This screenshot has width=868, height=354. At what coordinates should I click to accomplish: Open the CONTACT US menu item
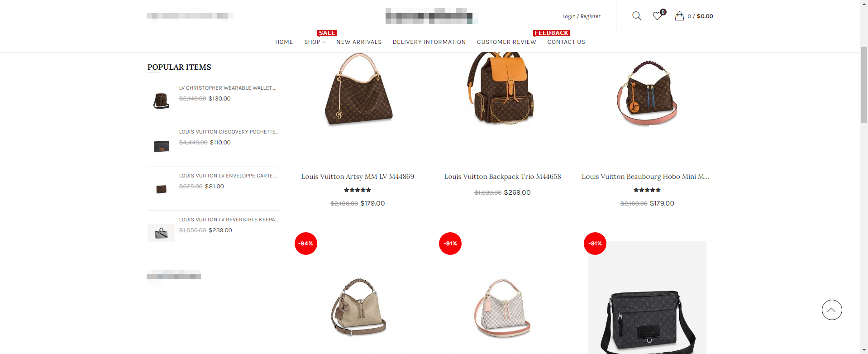pos(566,42)
